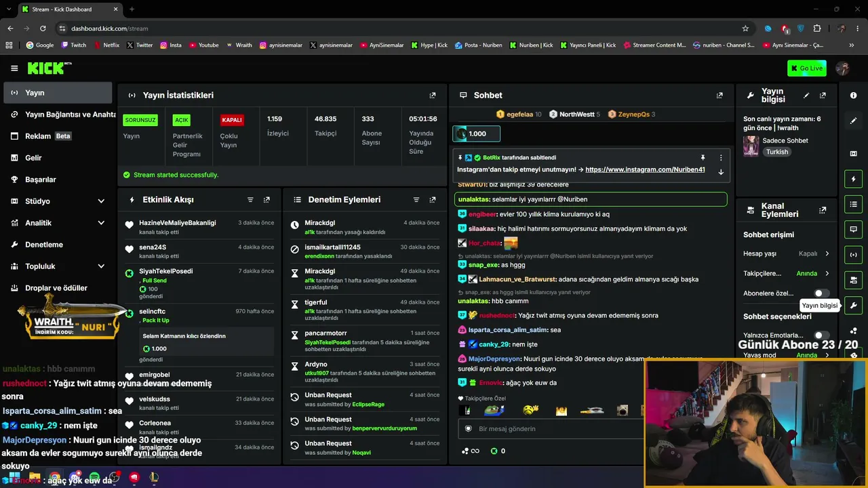Viewport: 868px width, 488px height.
Task: Pop out the Yayın İstatistikleri panel
Action: click(433, 96)
